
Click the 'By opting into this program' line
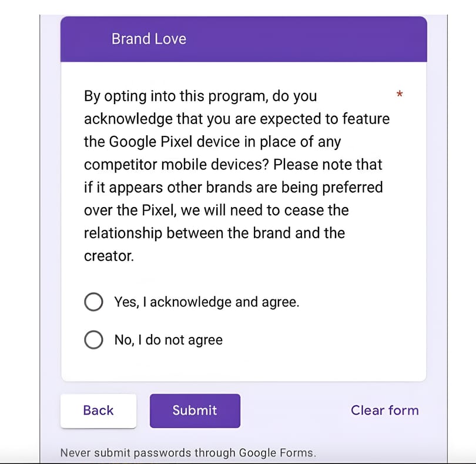coord(200,96)
